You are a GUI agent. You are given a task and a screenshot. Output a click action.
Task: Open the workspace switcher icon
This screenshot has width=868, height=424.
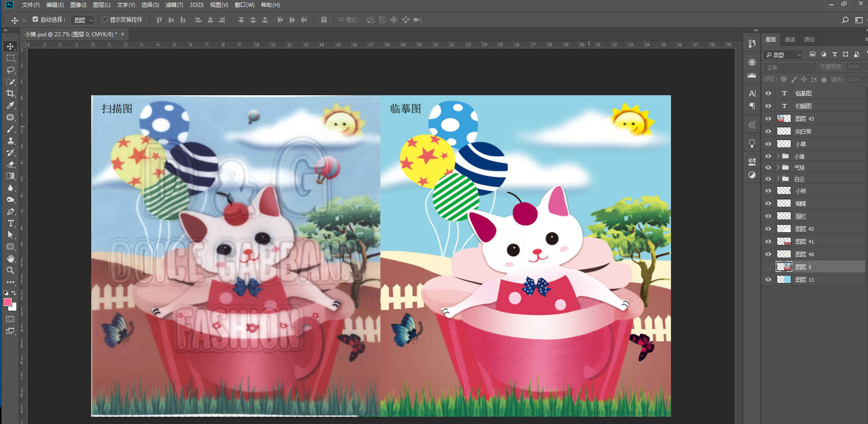[859, 20]
